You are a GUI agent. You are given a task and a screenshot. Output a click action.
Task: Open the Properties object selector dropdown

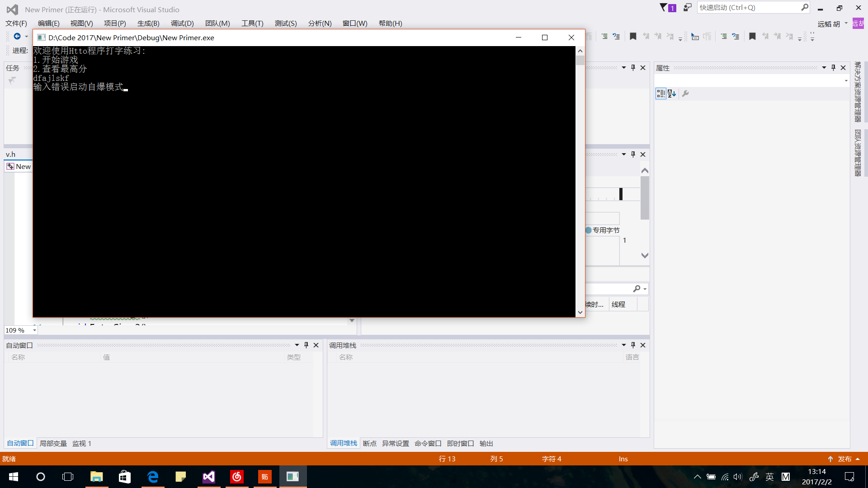[846, 81]
